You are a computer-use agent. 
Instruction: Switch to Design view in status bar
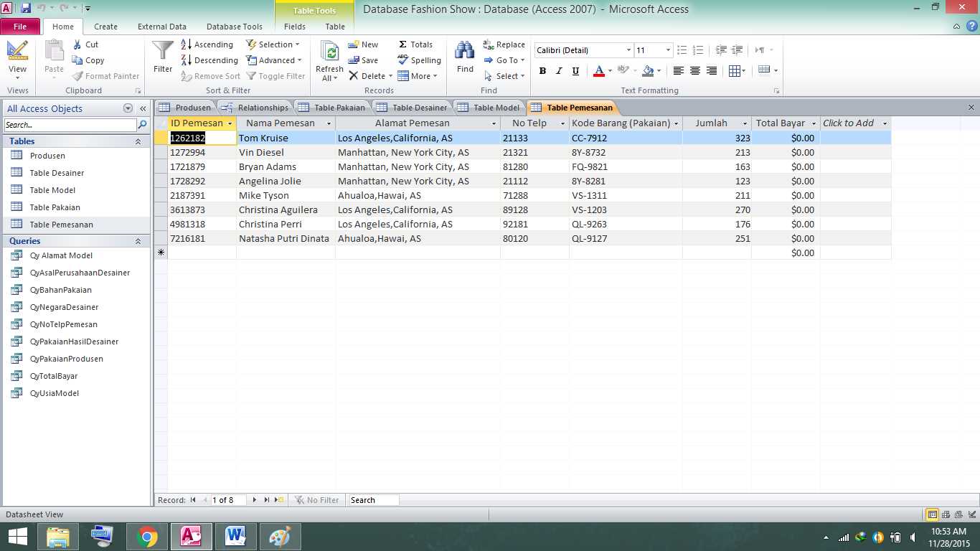click(971, 514)
